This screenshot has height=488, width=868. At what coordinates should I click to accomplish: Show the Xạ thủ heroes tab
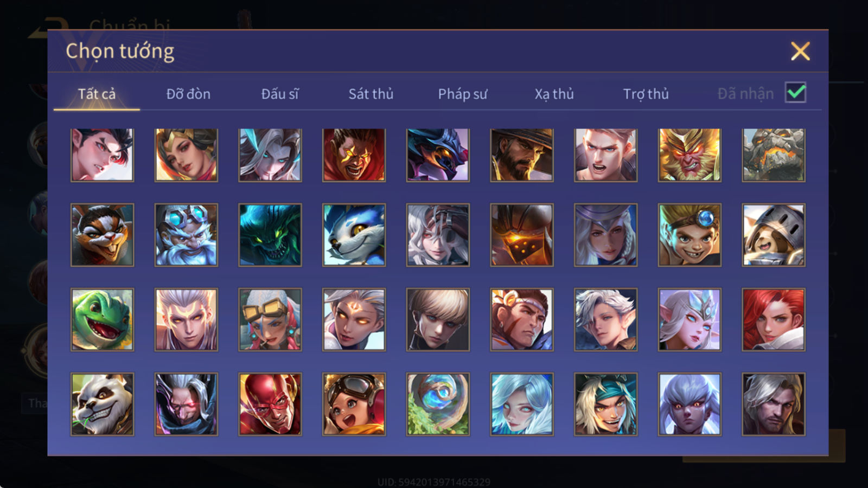(554, 94)
